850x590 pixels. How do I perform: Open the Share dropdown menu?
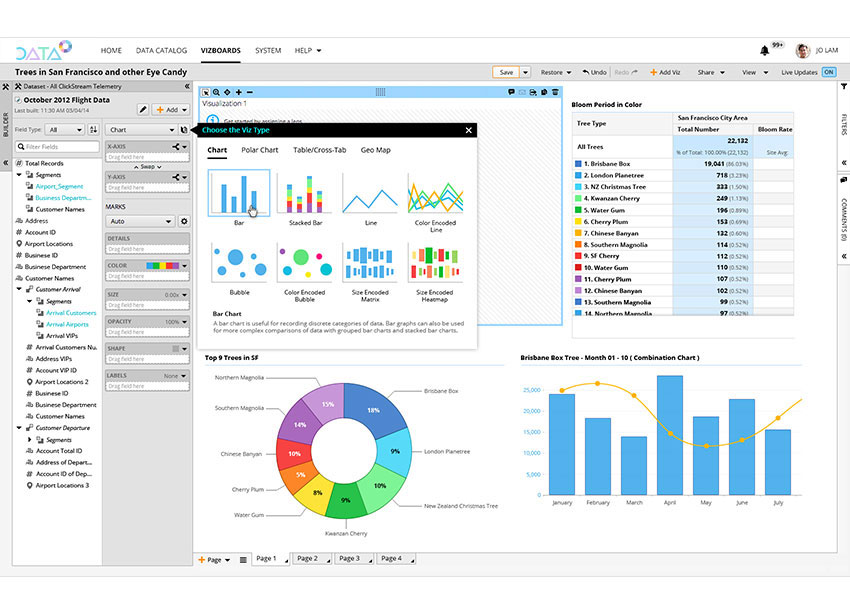tap(711, 72)
